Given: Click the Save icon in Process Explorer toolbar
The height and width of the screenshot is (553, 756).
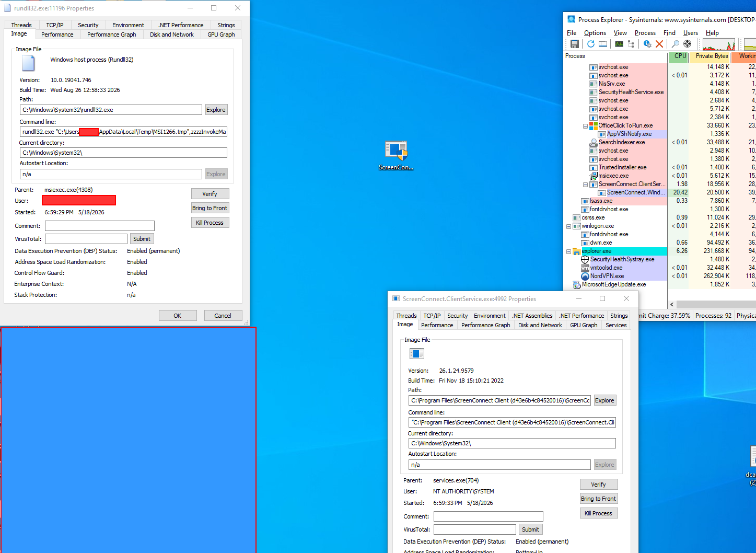Looking at the screenshot, I should (575, 44).
